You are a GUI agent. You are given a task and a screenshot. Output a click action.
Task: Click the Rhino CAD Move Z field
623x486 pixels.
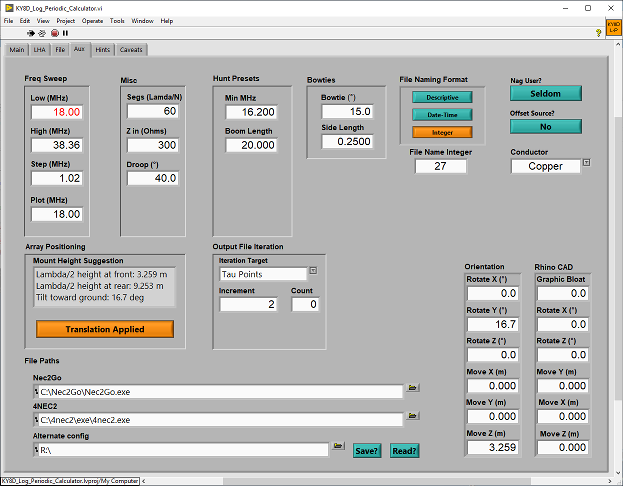pyautogui.click(x=563, y=447)
